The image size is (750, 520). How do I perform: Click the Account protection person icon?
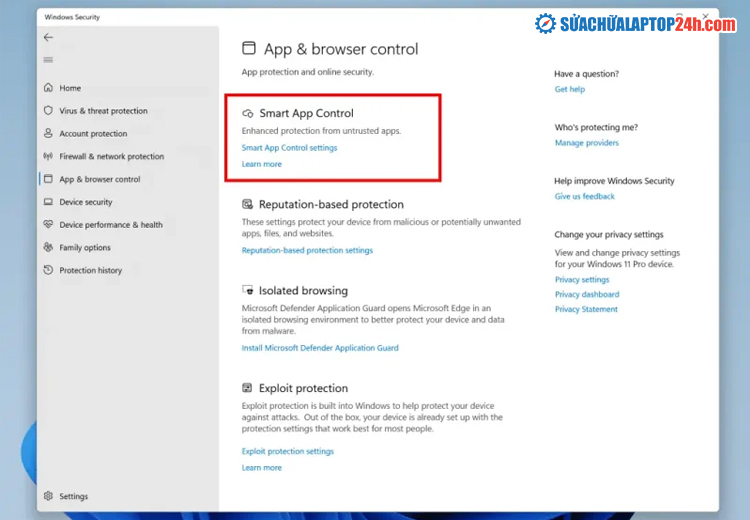point(48,133)
